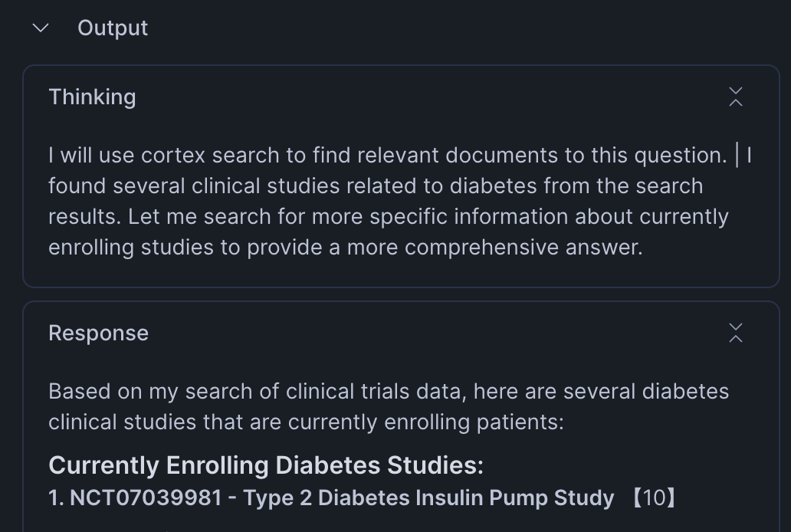Click the NCT07039981 trial identifier
This screenshot has width=791, height=532.
click(146, 498)
